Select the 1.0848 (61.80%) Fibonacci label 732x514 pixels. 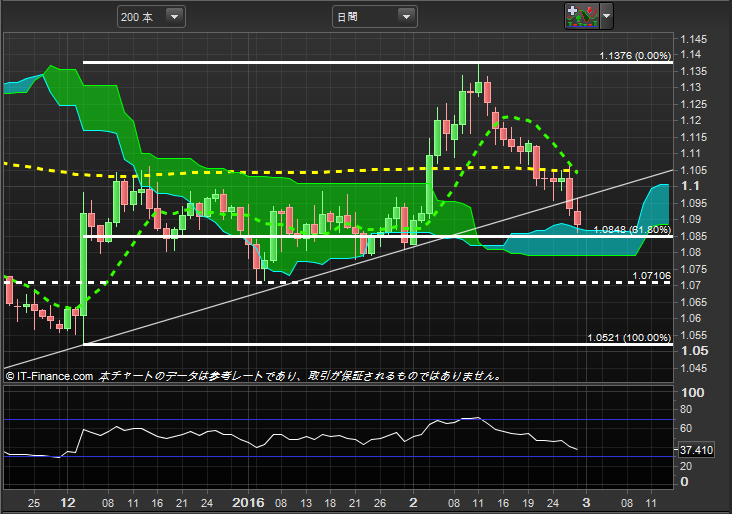pos(632,230)
